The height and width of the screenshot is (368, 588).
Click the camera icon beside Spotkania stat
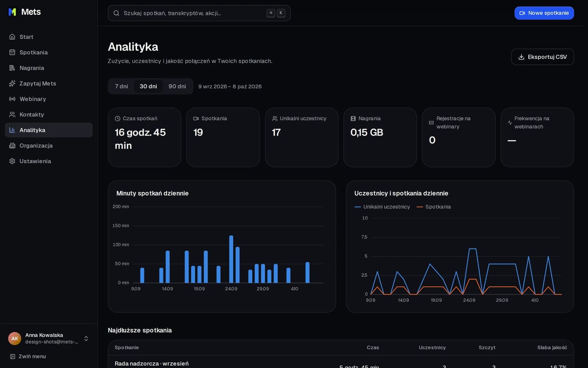point(196,119)
